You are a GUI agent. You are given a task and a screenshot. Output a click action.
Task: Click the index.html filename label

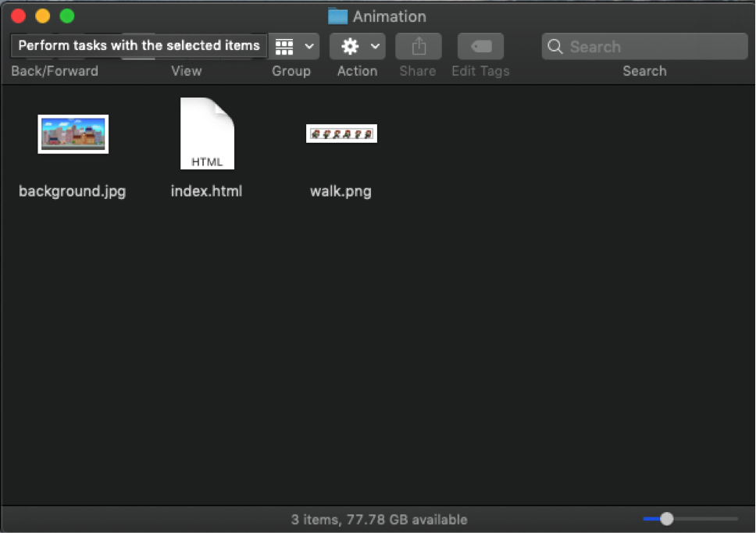point(207,191)
